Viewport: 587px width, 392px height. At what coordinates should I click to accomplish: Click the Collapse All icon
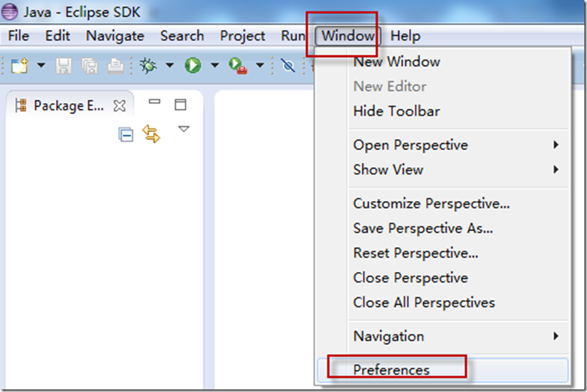pos(126,134)
